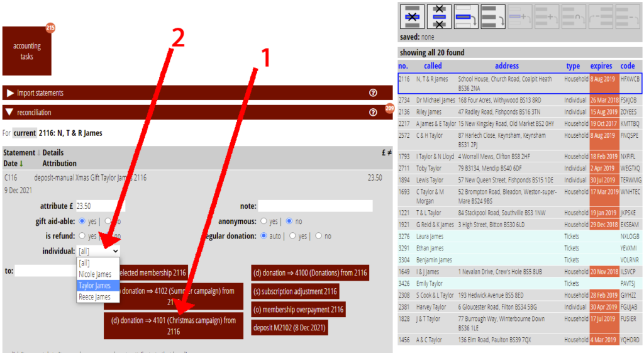This screenshot has width=644, height=353.
Task: Select is refund yes
Action: [x=82, y=236]
